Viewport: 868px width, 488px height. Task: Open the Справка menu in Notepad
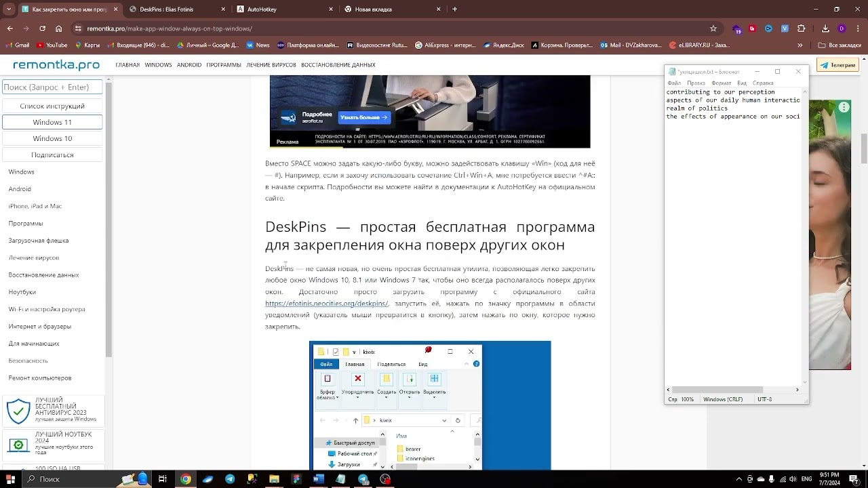[763, 83]
